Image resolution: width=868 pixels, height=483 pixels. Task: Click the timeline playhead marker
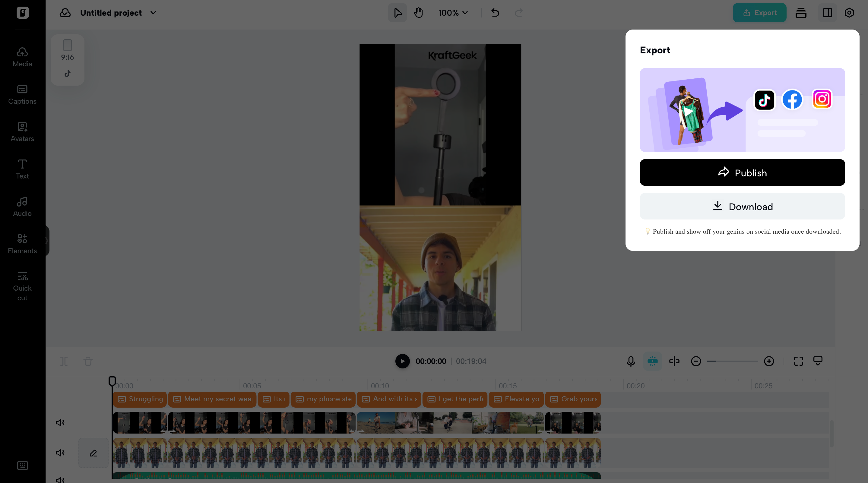(x=112, y=381)
